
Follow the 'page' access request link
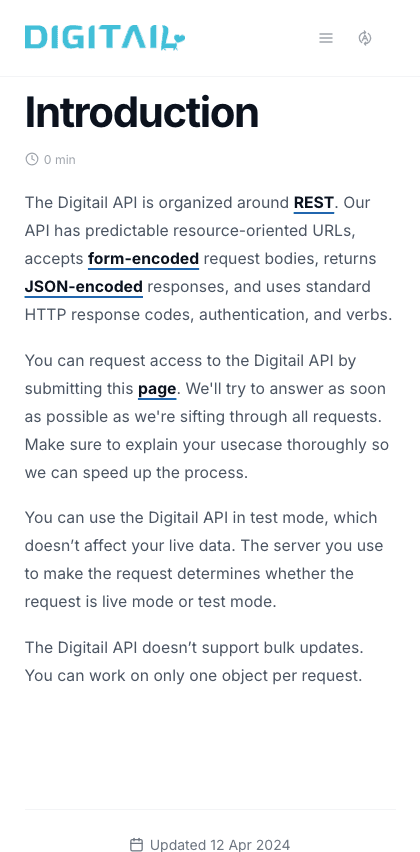(157, 389)
